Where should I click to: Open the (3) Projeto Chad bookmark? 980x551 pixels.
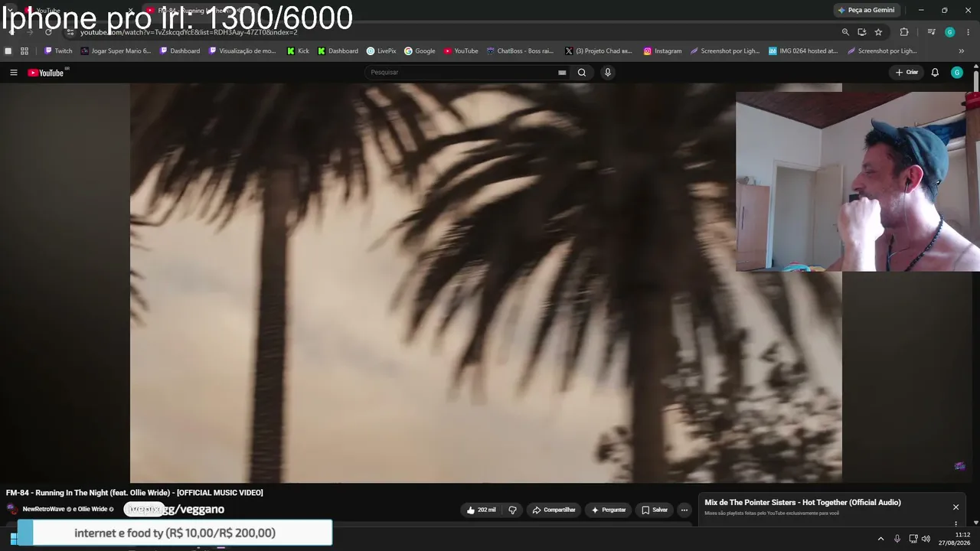599,51
